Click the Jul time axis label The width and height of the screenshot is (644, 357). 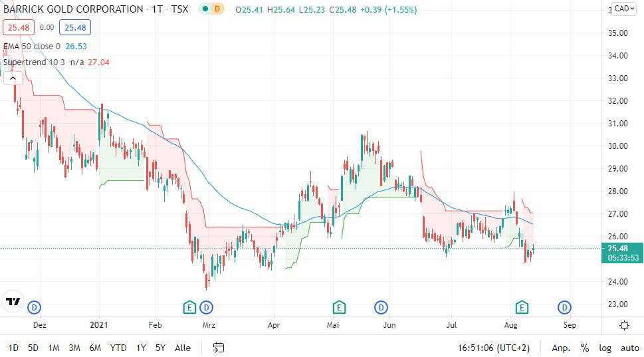click(x=451, y=325)
